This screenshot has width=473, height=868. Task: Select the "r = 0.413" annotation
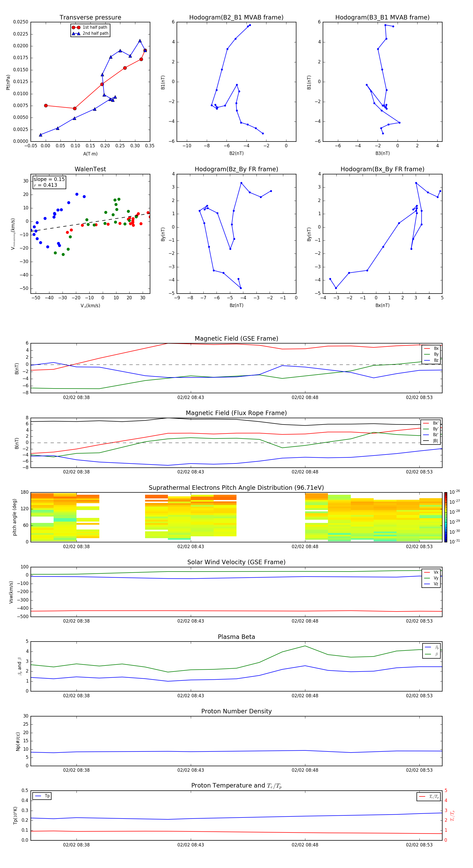45,185
